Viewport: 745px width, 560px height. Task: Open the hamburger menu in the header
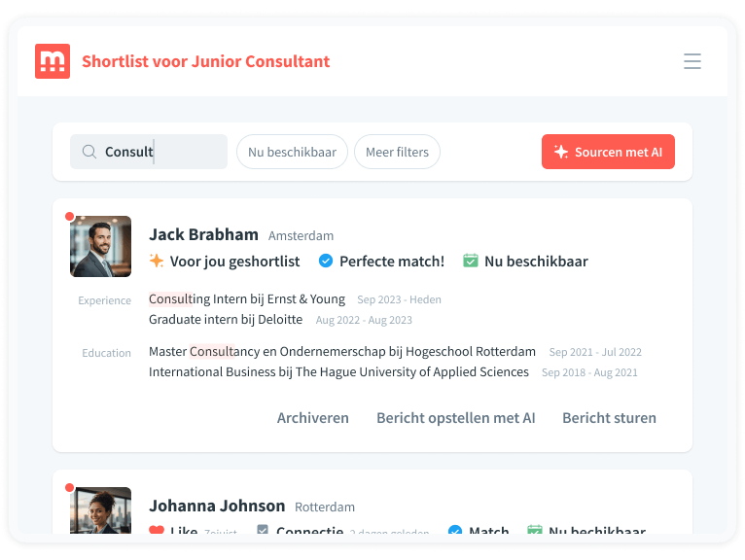(x=692, y=61)
